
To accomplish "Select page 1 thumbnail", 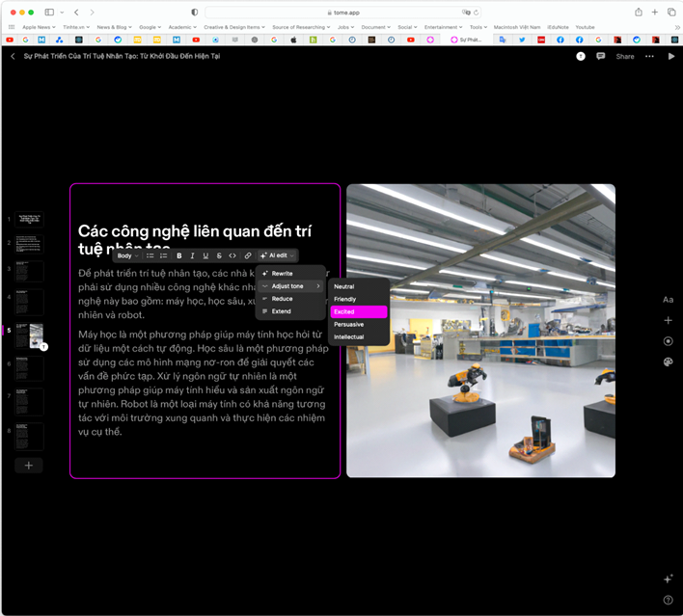I will (29, 219).
